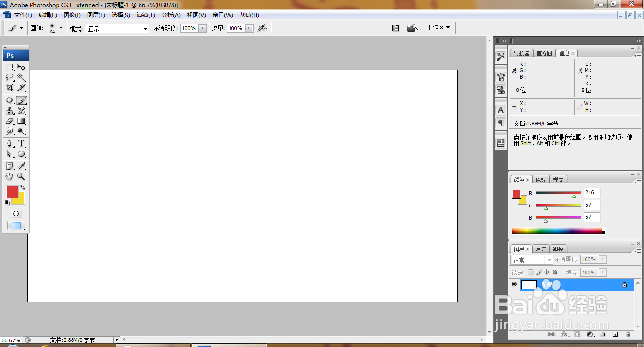Open the 图像(I) menu

pyautogui.click(x=72, y=15)
